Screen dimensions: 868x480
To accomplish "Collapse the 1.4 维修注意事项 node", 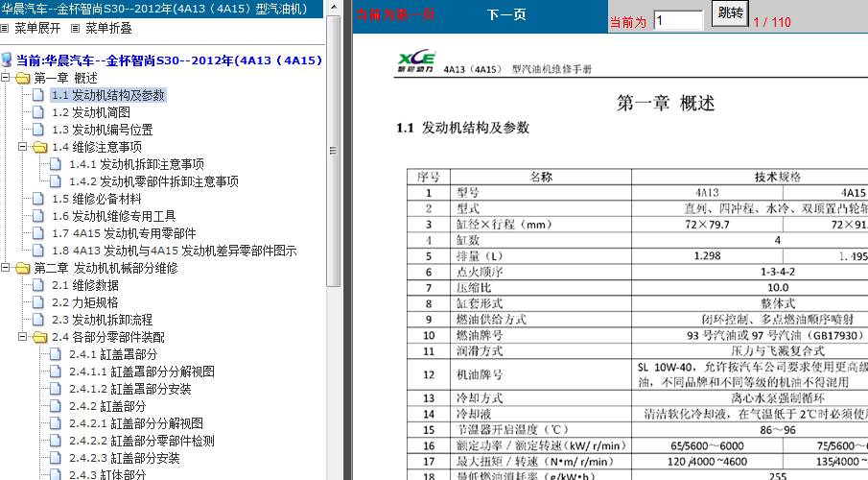I will (22, 146).
